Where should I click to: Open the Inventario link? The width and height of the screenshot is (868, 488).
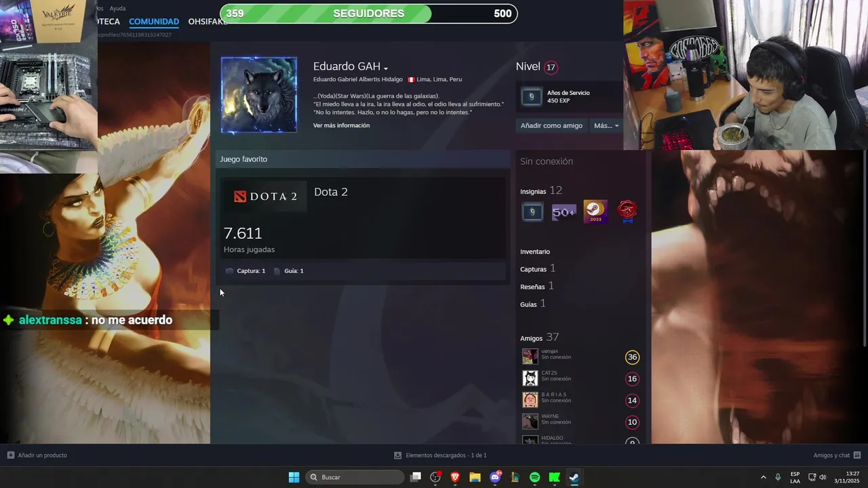[x=535, y=251]
